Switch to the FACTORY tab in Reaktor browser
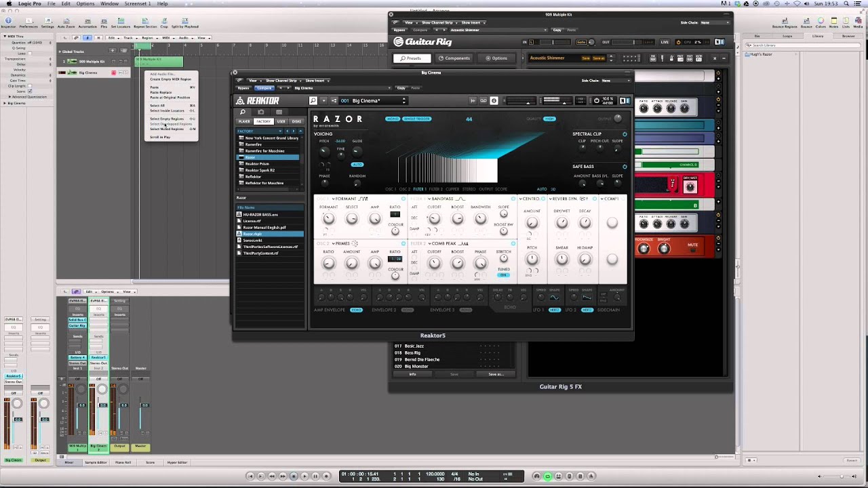This screenshot has width=868, height=488. tap(263, 121)
